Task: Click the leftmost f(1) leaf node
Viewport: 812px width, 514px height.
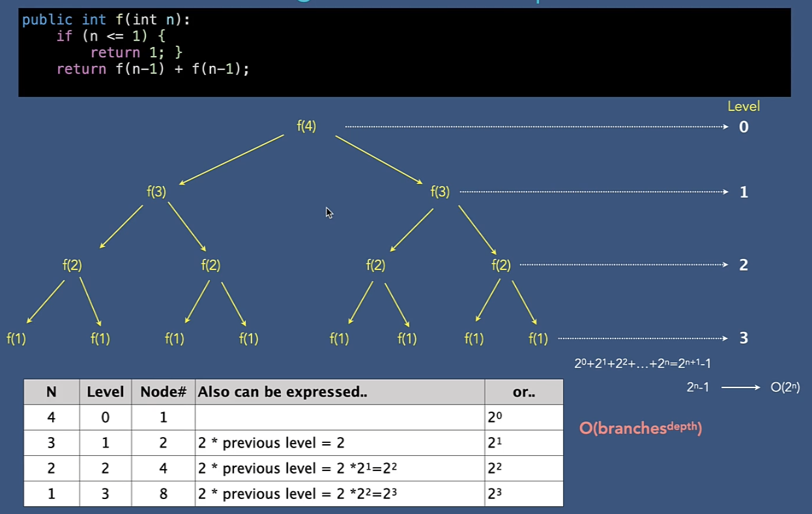Action: point(14,339)
